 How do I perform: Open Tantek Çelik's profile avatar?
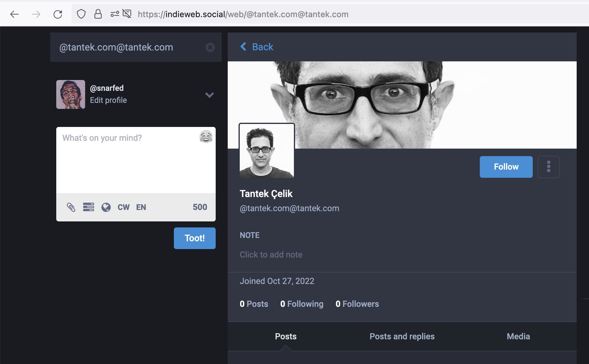pyautogui.click(x=267, y=150)
